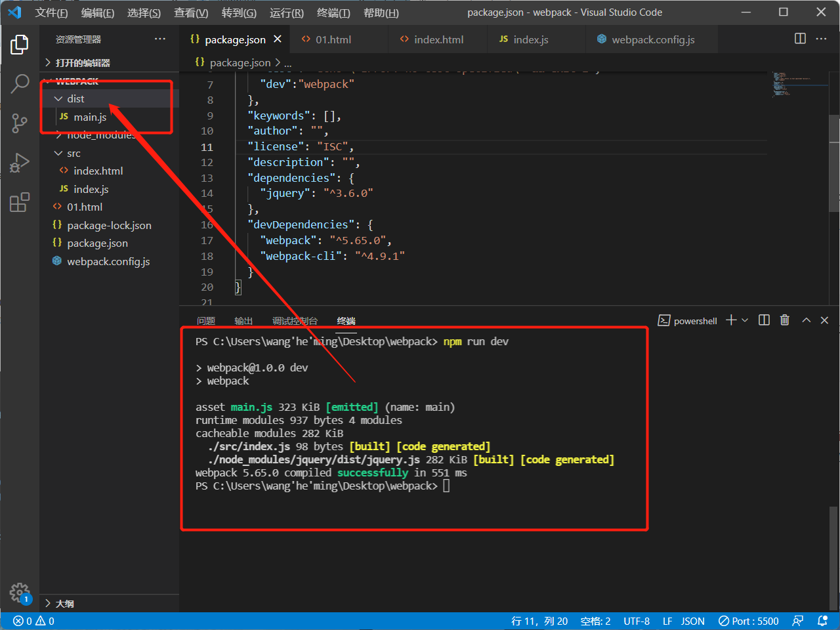Open the 转到(G) menu
Image resolution: width=840 pixels, height=630 pixels.
239,12
